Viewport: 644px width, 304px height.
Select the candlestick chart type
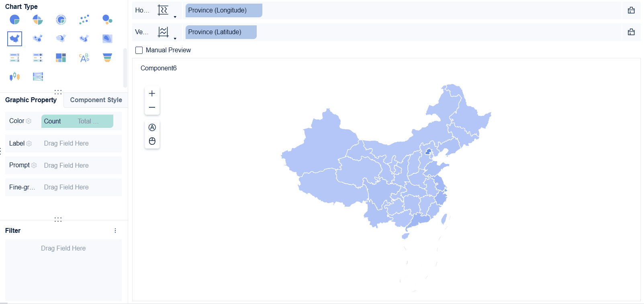[x=15, y=76]
